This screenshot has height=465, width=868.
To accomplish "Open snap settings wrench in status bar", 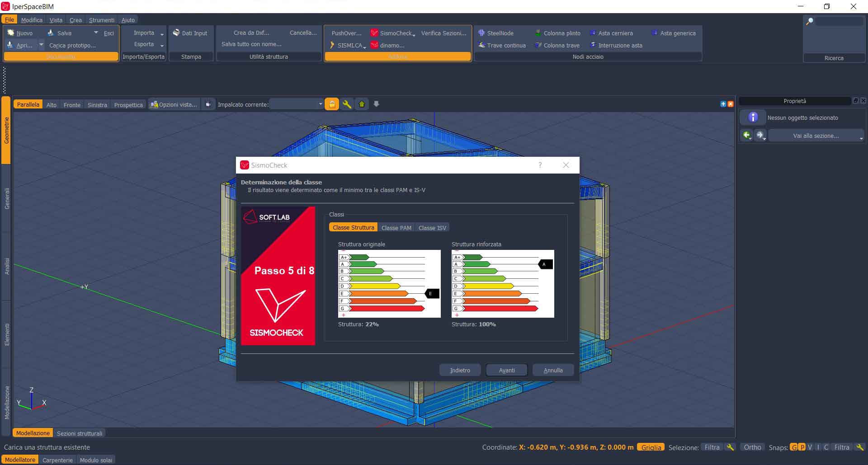I will point(860,447).
